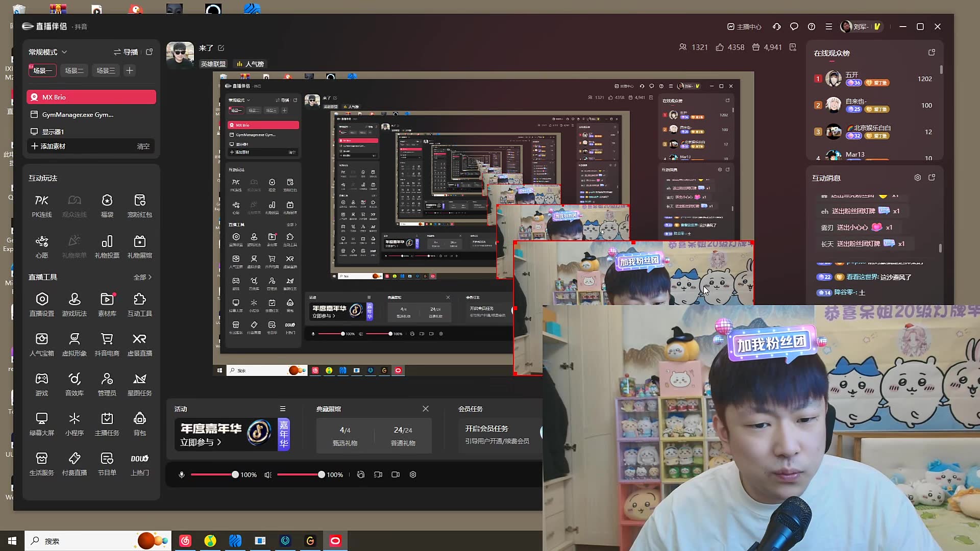Open the 心愿 wish tool
This screenshot has width=980, height=551.
click(42, 247)
